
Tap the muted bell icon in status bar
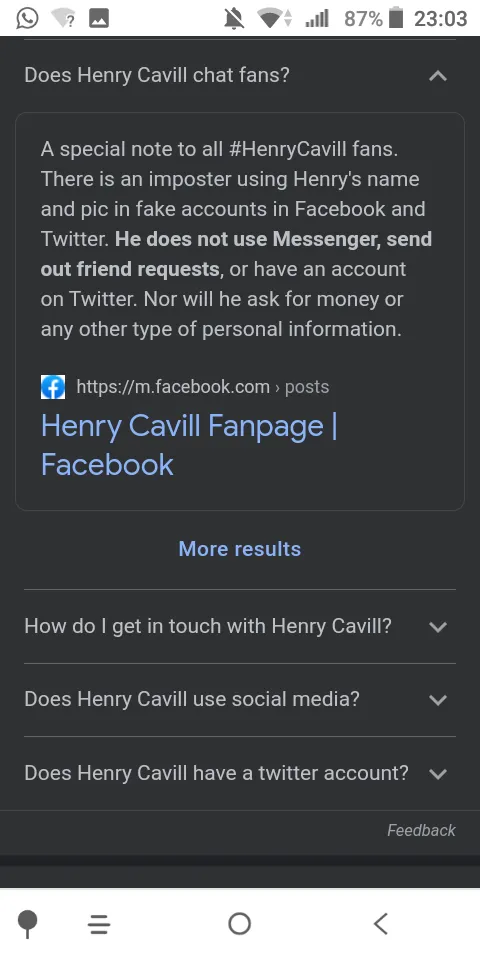pyautogui.click(x=234, y=19)
